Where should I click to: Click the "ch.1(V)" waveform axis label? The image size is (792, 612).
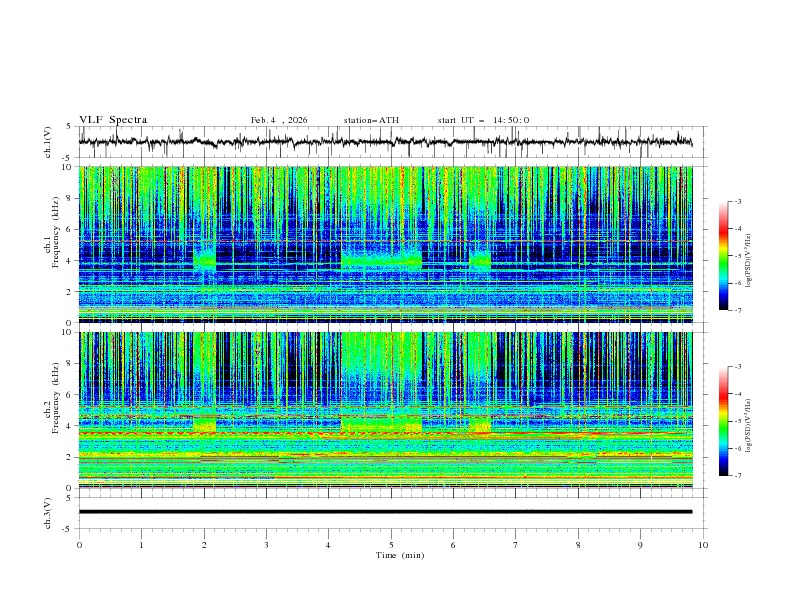(48, 142)
